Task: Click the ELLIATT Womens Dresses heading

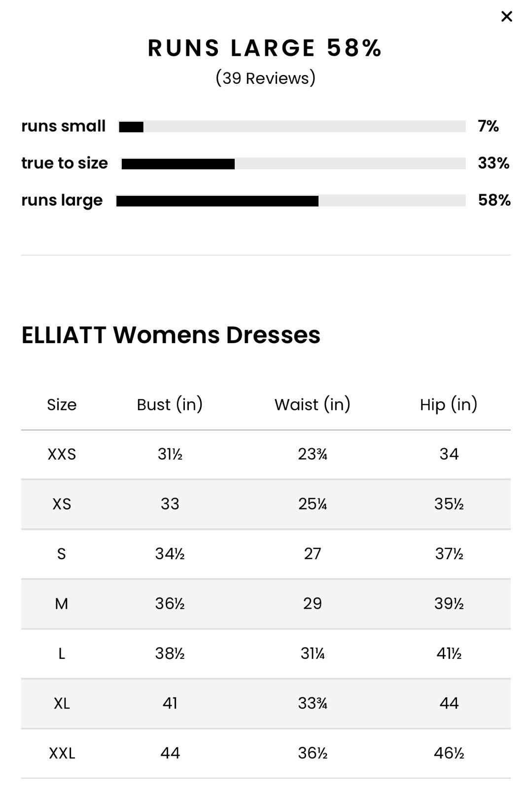Action: [x=171, y=335]
